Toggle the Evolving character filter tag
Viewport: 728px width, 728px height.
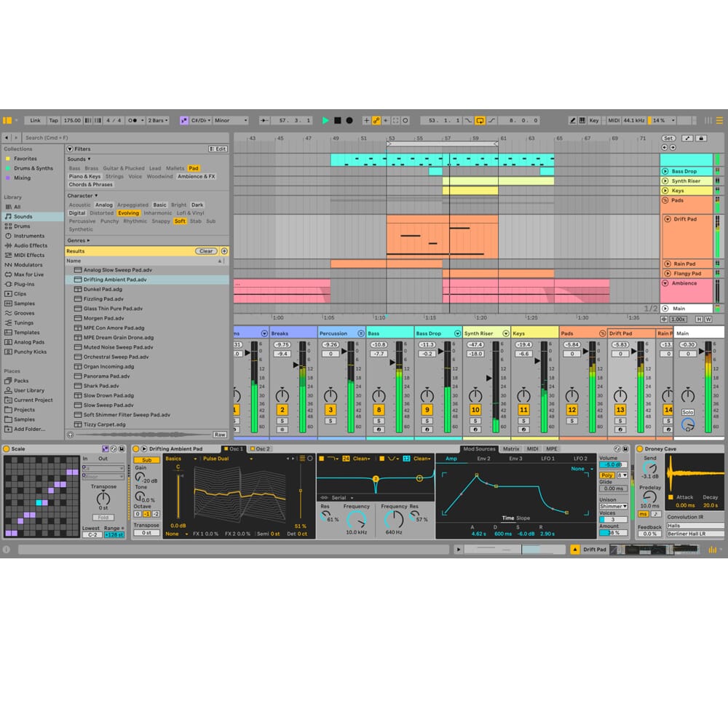point(128,213)
